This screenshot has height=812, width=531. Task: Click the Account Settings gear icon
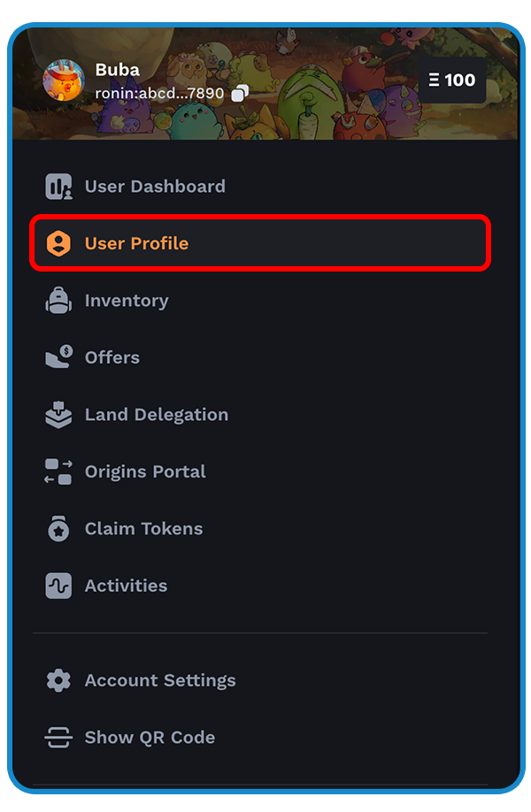[58, 680]
